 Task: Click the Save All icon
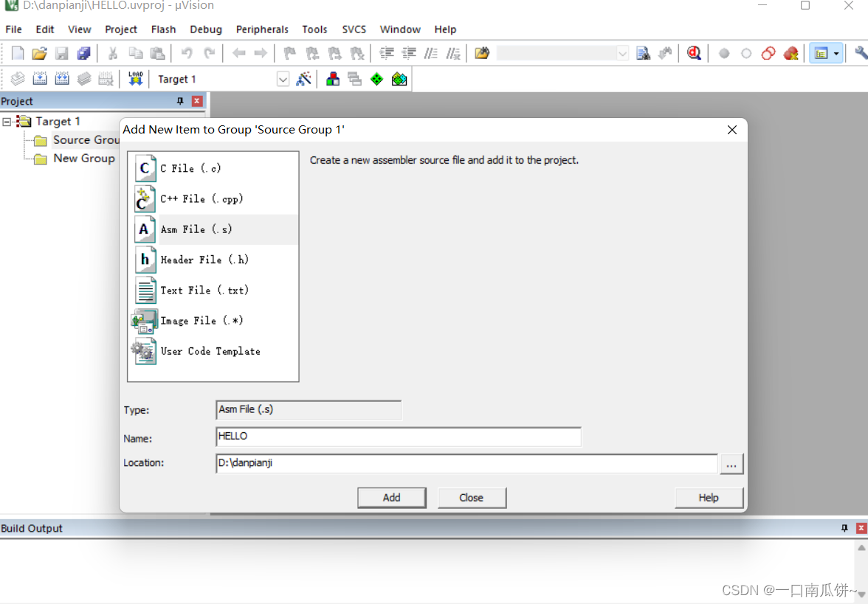tap(83, 53)
